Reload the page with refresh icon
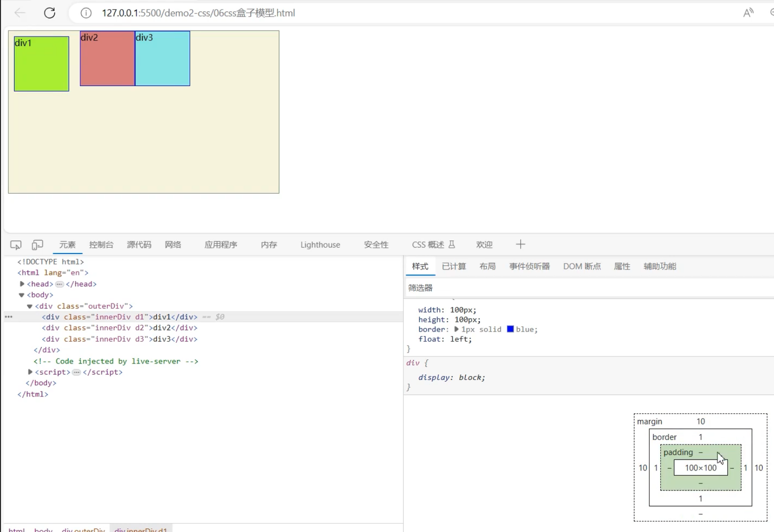774x532 pixels. click(50, 13)
